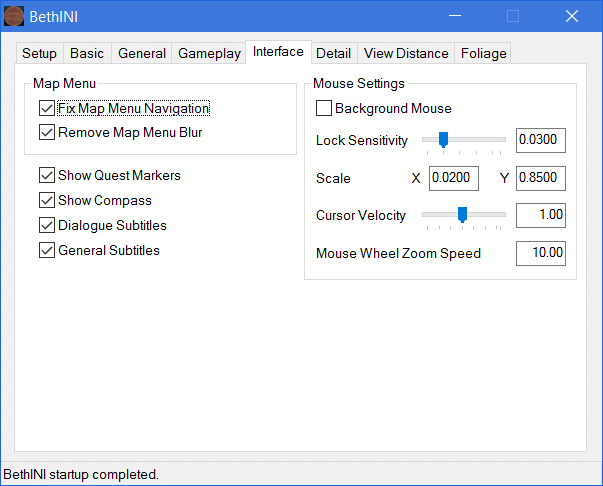The width and height of the screenshot is (603, 486).
Task: Select the General tab
Action: 142,54
